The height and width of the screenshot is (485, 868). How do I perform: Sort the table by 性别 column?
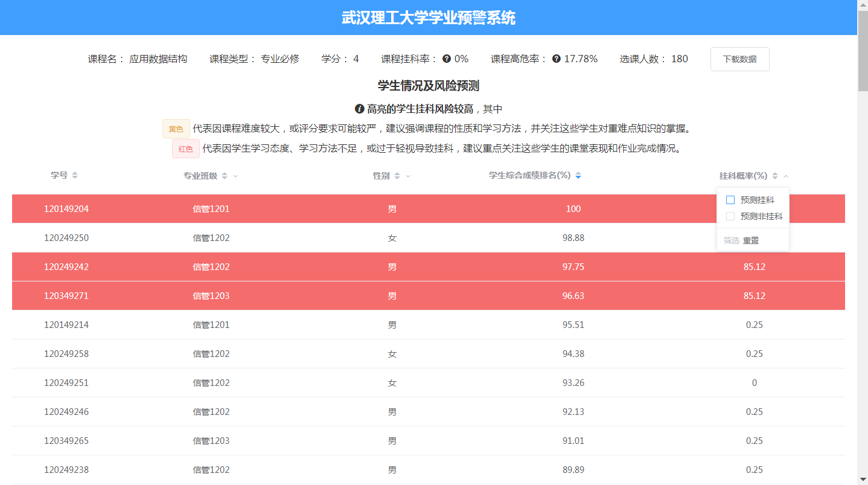pos(397,176)
